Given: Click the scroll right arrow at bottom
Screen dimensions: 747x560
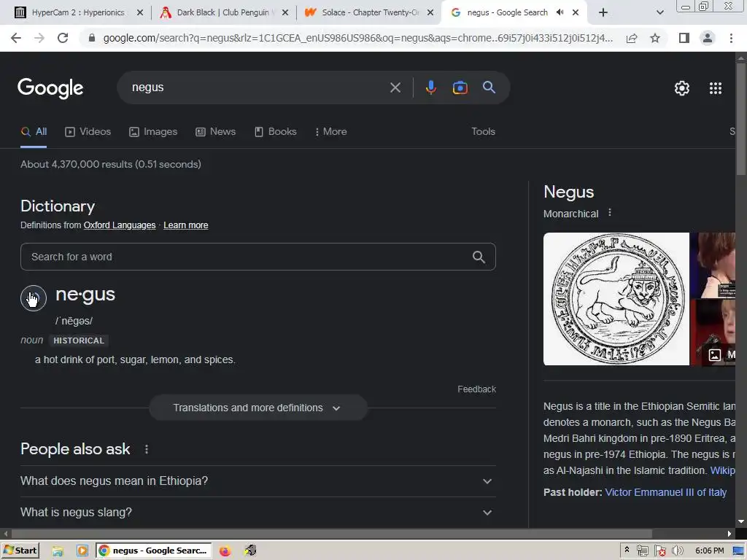Looking at the screenshot, I should [729, 534].
